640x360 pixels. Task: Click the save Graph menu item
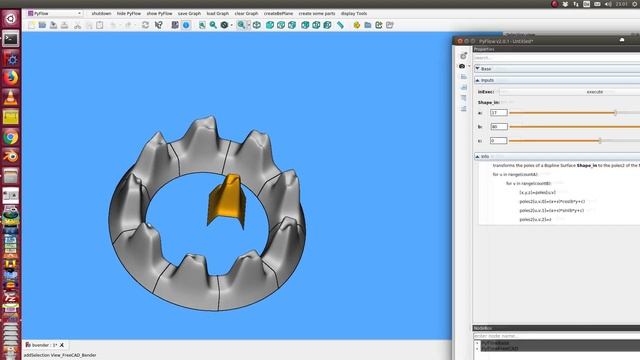point(189,13)
